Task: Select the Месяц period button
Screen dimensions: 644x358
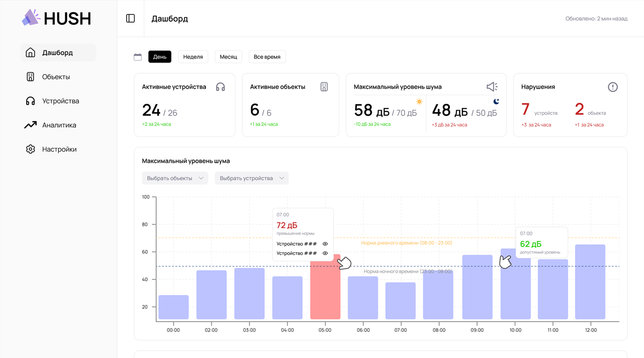Action: (x=228, y=57)
